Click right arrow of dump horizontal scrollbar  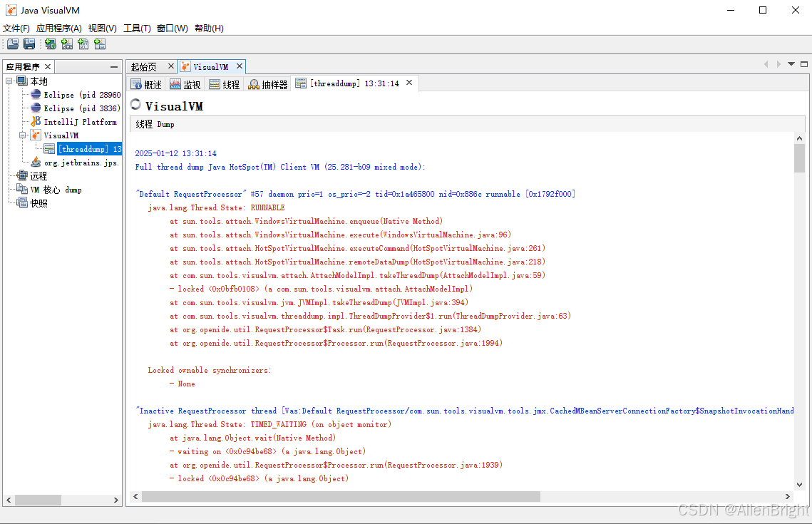pos(787,496)
